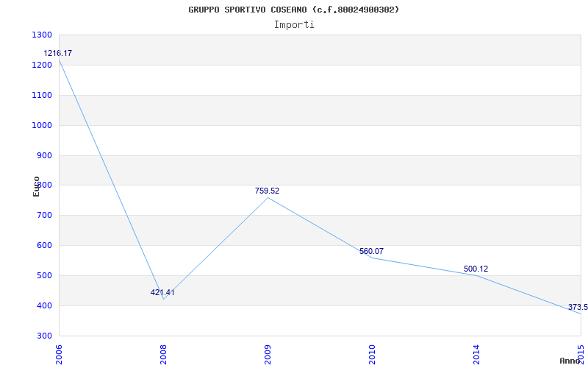The height and width of the screenshot is (368, 588).
Task: Click the 373.5 data label
Action: 578,307
